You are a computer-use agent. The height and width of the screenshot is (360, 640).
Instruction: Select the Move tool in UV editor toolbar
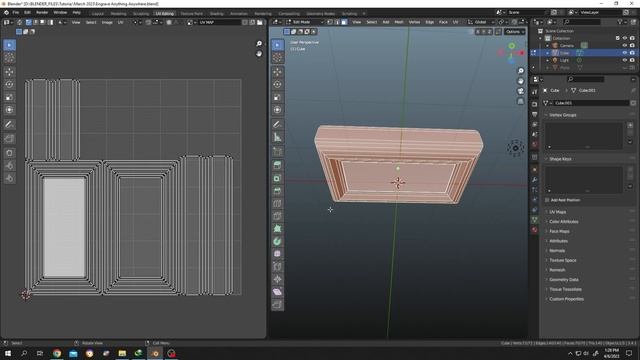point(9,72)
